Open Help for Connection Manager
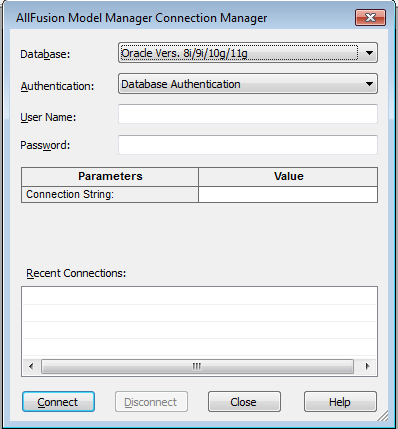 [340, 402]
